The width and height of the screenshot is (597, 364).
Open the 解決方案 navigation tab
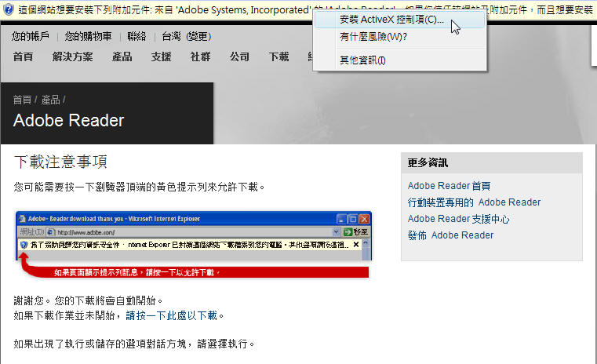[x=72, y=56]
